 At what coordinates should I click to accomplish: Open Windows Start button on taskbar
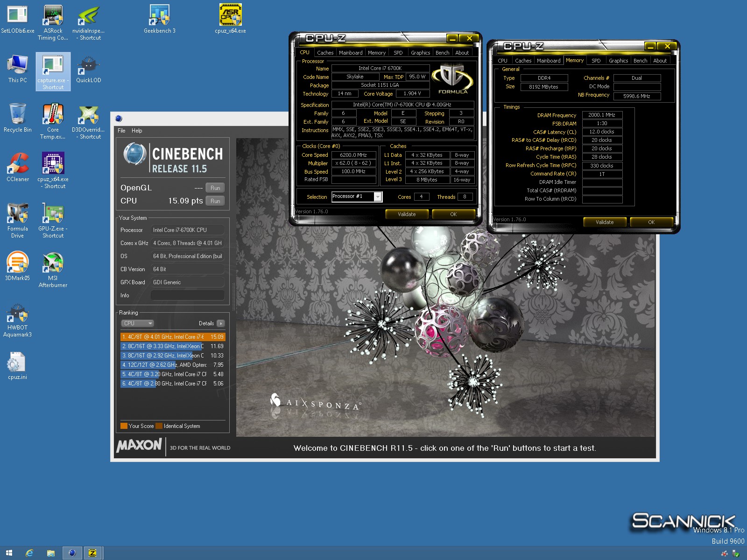pos(9,553)
